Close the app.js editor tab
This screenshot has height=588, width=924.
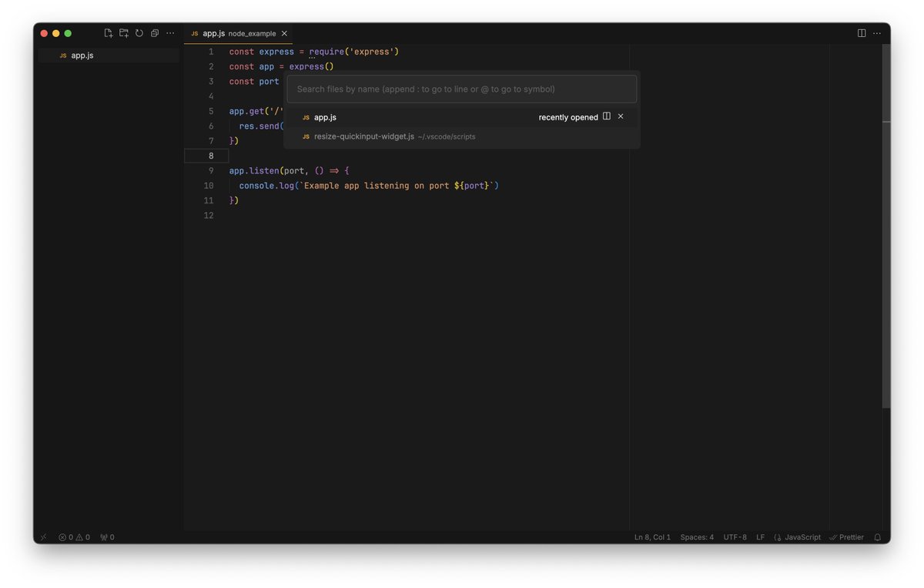[x=284, y=34]
